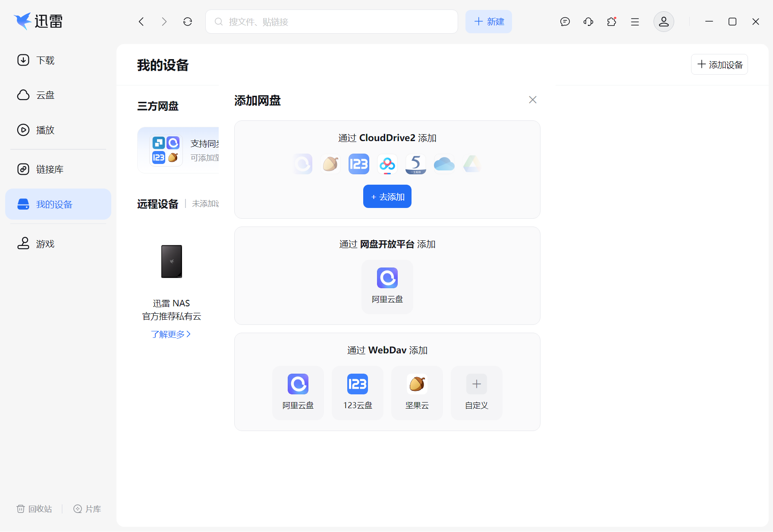Viewport: 773px width, 532px height.
Task: Add 阿里云盘 via 网盘开放平台
Action: click(387, 286)
